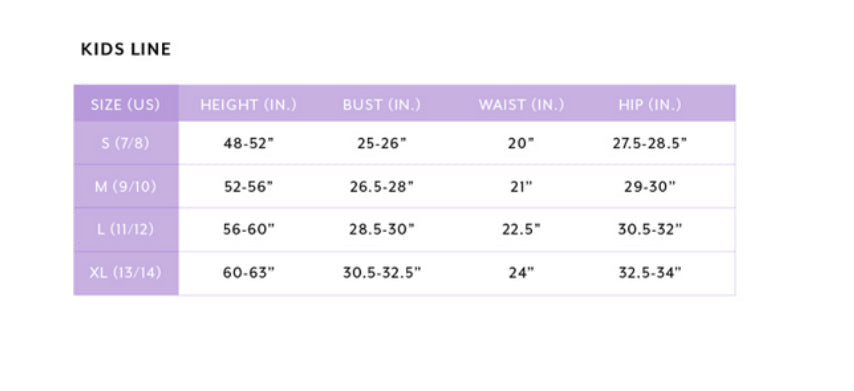Viewport: 854px width, 391px height.
Task: Click the BUST (IN.) column header
Action: tap(382, 105)
